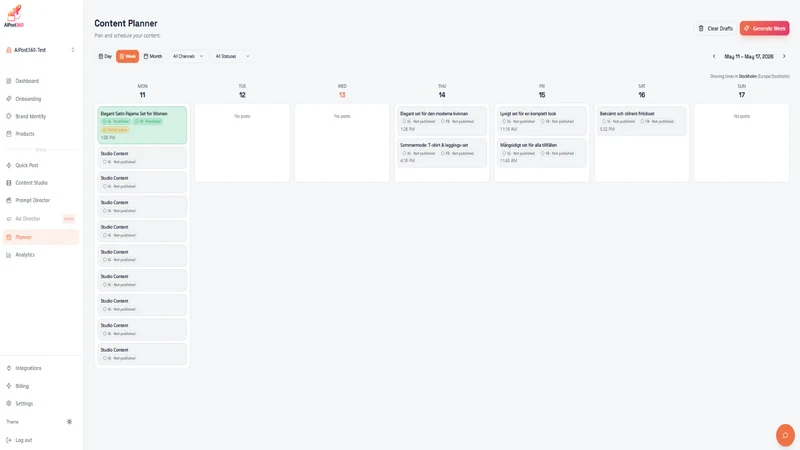
Task: Click the Clear Drafts button
Action: pos(715,29)
